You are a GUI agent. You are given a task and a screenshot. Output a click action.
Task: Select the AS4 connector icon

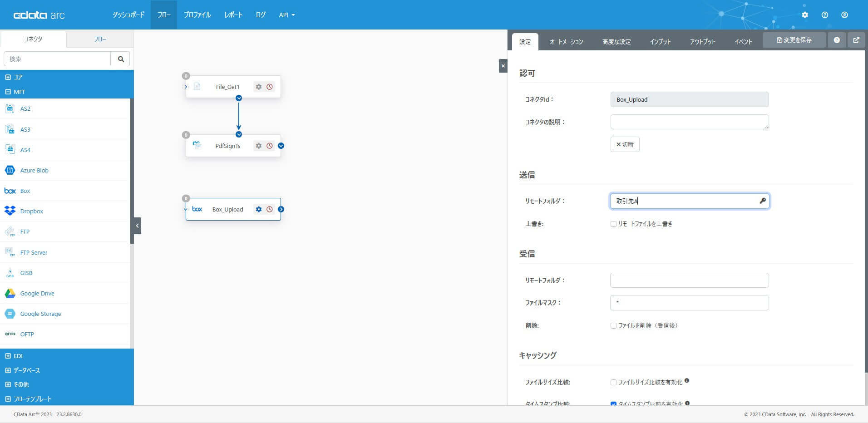tap(10, 150)
